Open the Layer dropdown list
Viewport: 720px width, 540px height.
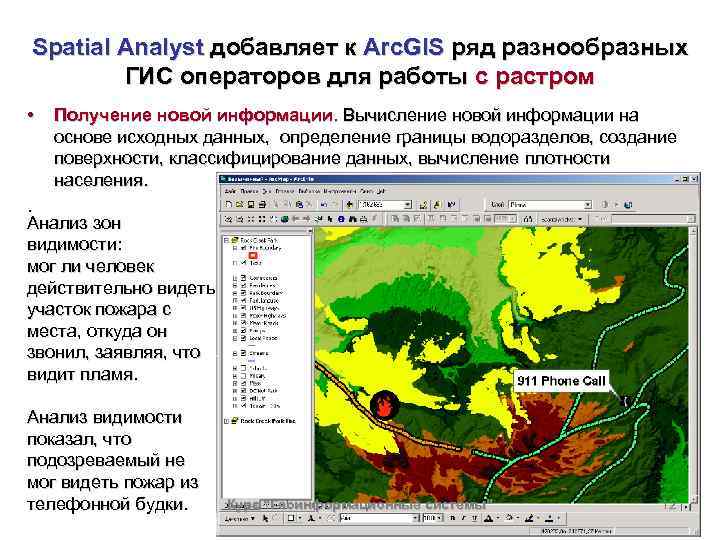[588, 204]
